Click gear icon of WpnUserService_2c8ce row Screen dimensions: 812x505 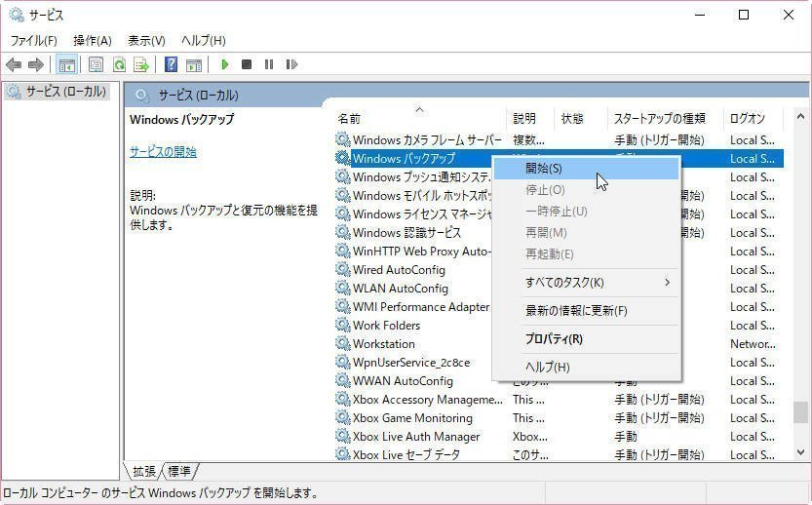coord(343,362)
